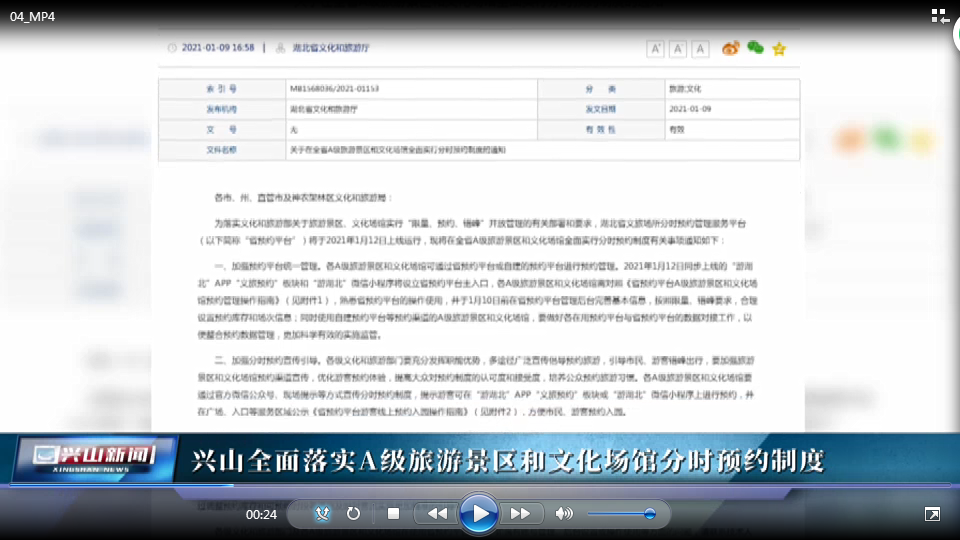
Task: Click the orange Weibo share icon
Action: (731, 48)
